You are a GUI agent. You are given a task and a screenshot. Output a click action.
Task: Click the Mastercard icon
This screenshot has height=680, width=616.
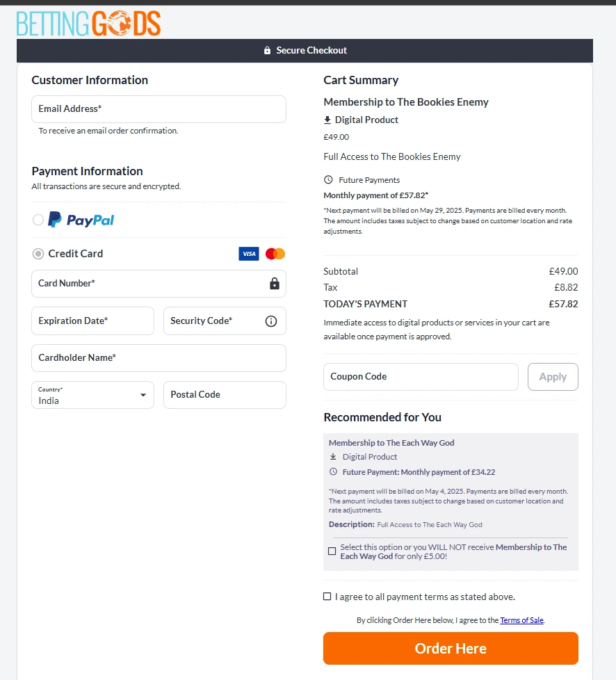tap(275, 254)
